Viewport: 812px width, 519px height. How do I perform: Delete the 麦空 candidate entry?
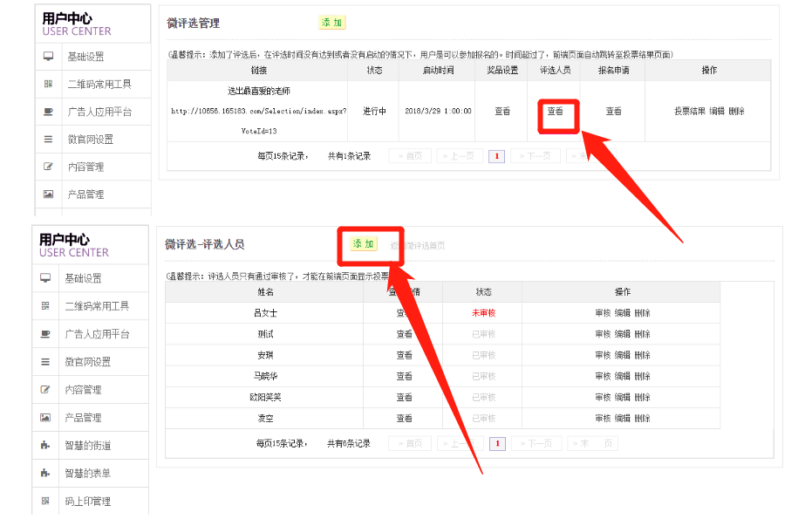tap(643, 419)
